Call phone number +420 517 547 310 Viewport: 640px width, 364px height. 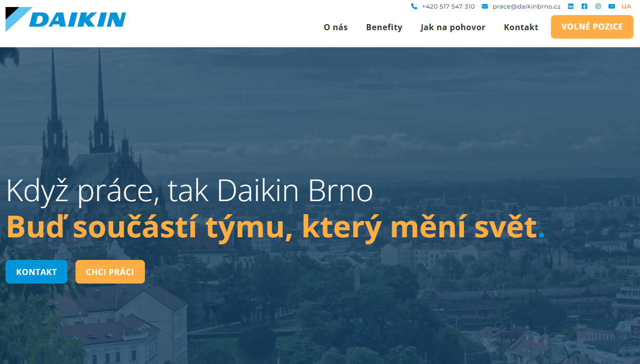pos(448,7)
